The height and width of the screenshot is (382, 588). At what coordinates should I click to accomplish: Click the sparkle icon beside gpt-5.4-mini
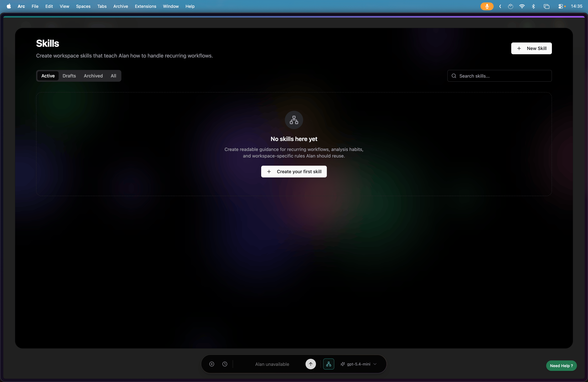343,364
